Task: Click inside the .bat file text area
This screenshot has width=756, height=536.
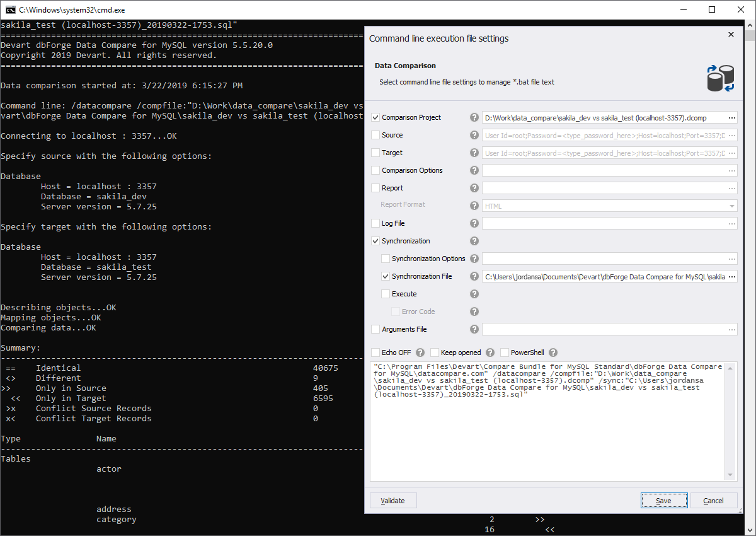Action: [547, 421]
